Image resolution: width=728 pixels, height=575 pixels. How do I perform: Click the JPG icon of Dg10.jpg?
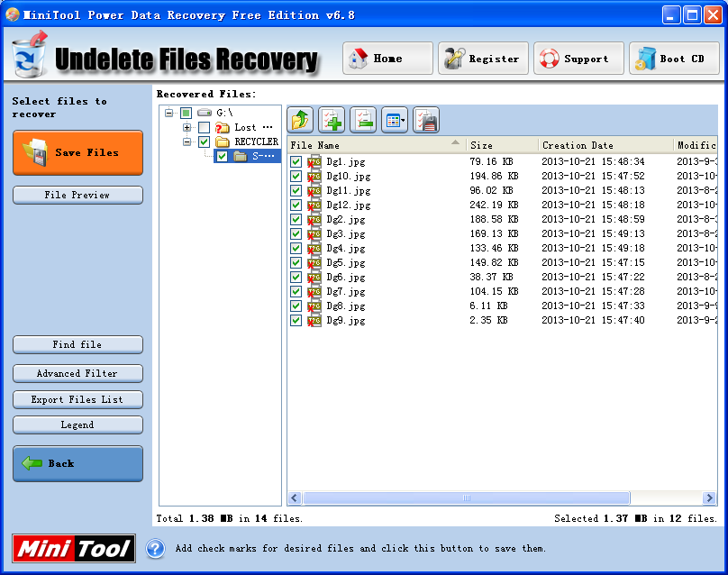pos(314,176)
